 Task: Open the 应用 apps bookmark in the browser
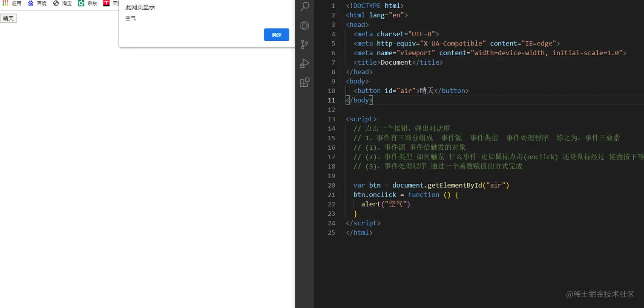point(12,3)
